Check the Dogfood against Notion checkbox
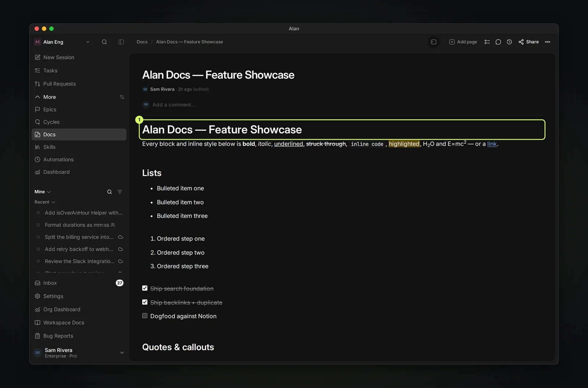Image resolution: width=588 pixels, height=388 pixels. (145, 316)
